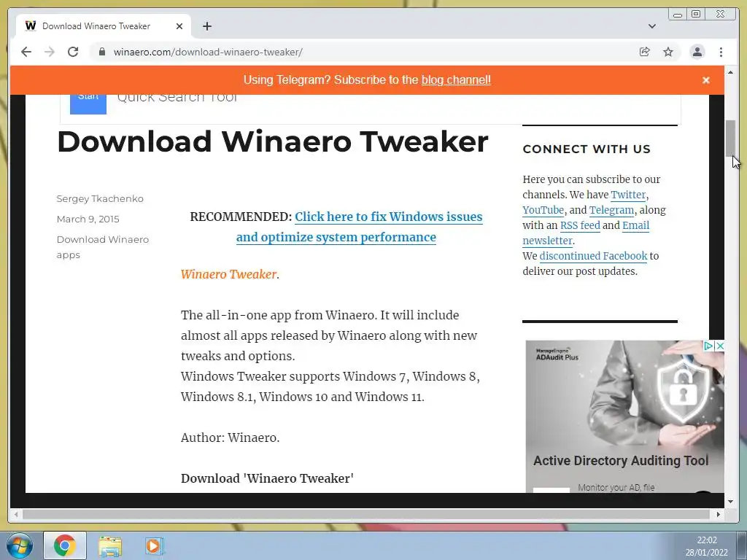Subscribe via the RSS feed link
747x560 pixels.
580,225
